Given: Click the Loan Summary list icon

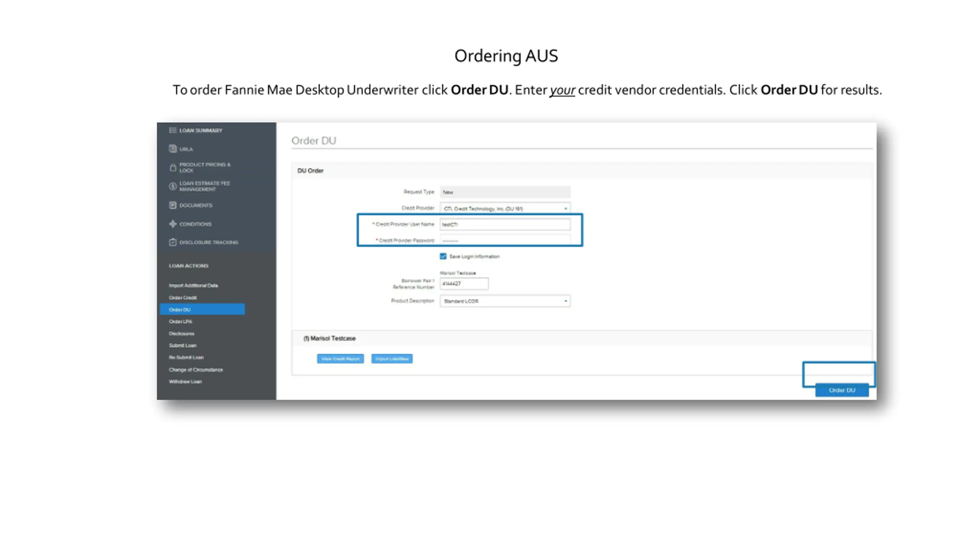Looking at the screenshot, I should pos(173,130).
